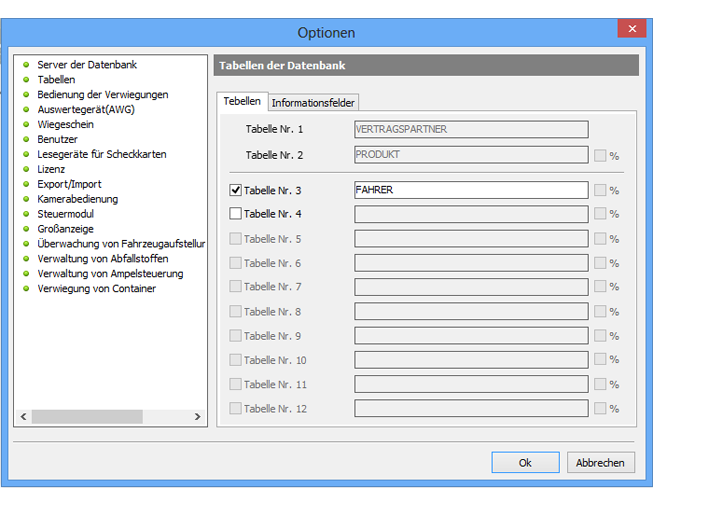Switch to the Informationsfelder tab
Screen dimensions: 701x505
pyautogui.click(x=313, y=102)
